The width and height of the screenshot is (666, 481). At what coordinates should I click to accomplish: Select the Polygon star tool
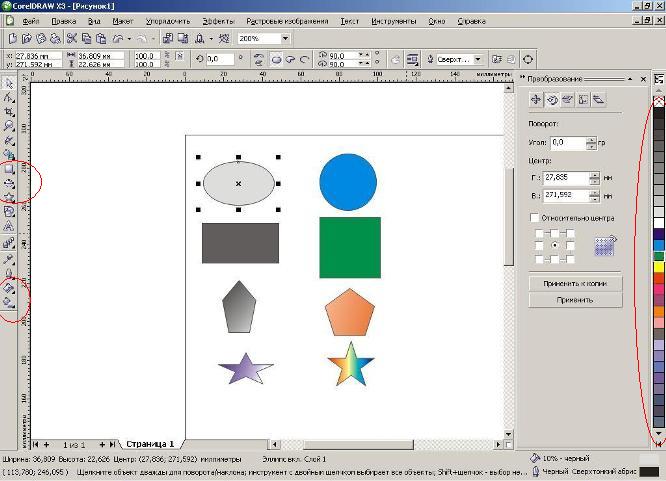(8, 198)
